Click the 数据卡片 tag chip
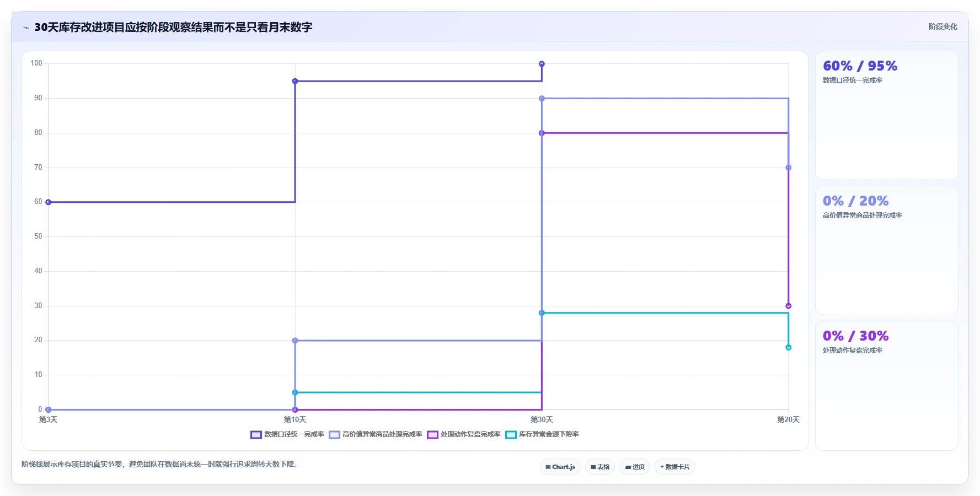The width and height of the screenshot is (980, 496). [x=675, y=467]
